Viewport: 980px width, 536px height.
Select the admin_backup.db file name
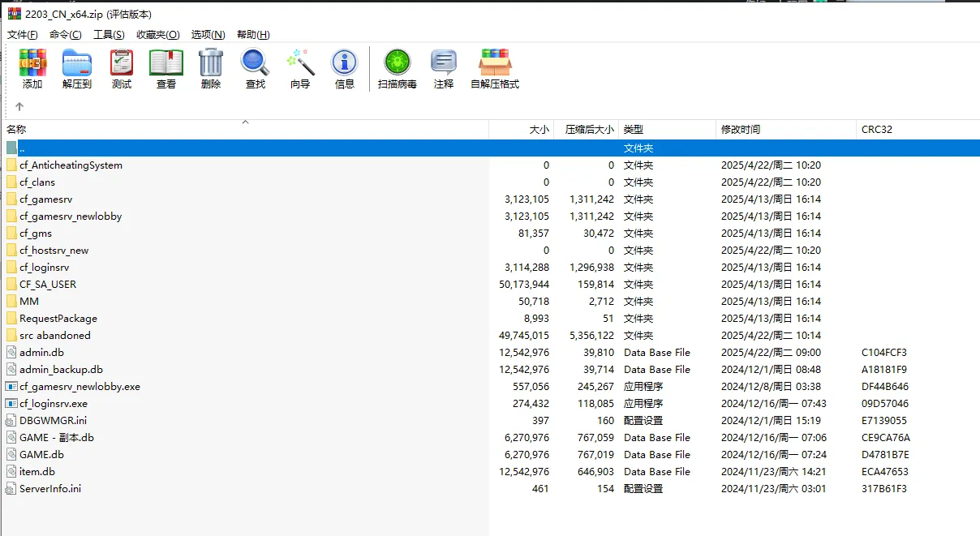click(x=61, y=369)
